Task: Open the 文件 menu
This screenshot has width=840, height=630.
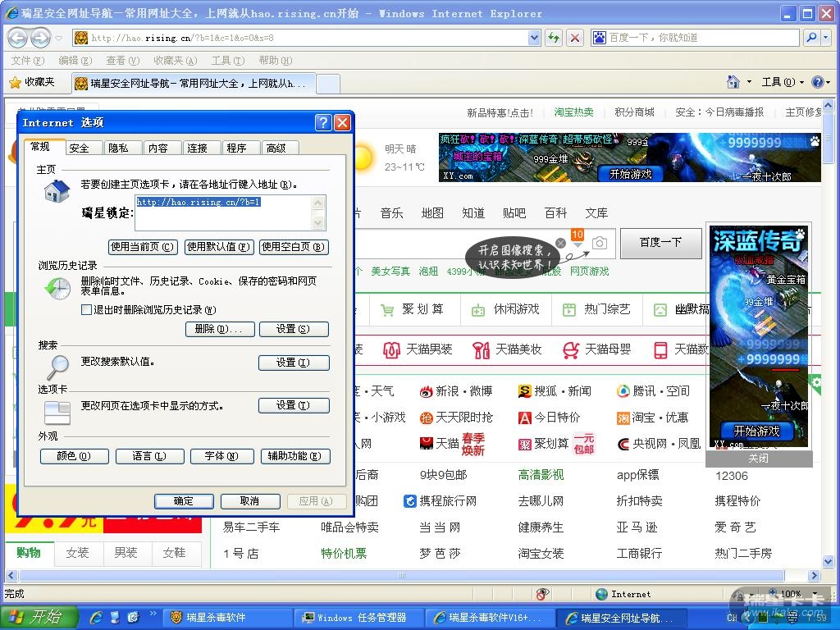Action: [28, 61]
